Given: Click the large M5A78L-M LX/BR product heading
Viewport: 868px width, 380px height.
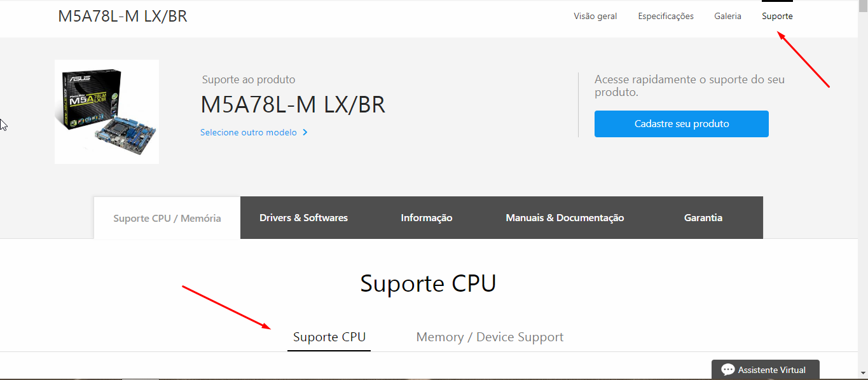Looking at the screenshot, I should click(293, 105).
